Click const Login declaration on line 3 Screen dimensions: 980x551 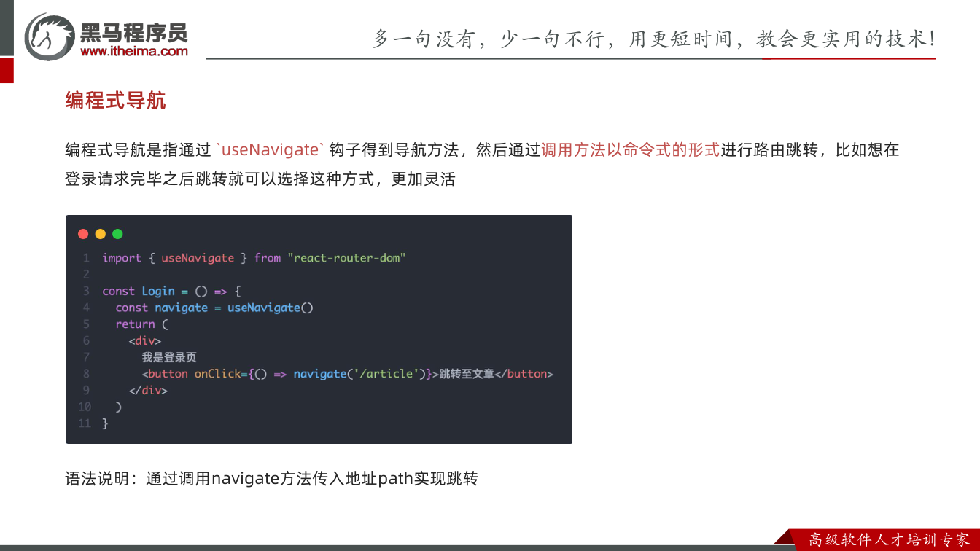(x=139, y=291)
